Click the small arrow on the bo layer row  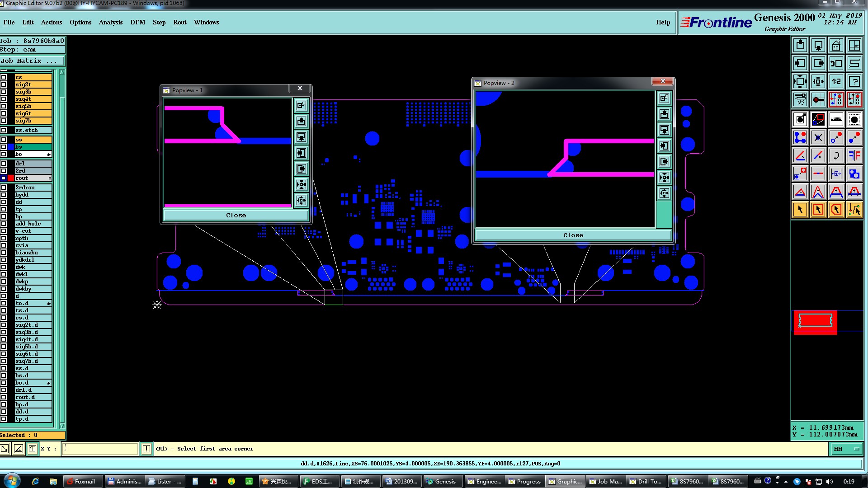pos(49,155)
